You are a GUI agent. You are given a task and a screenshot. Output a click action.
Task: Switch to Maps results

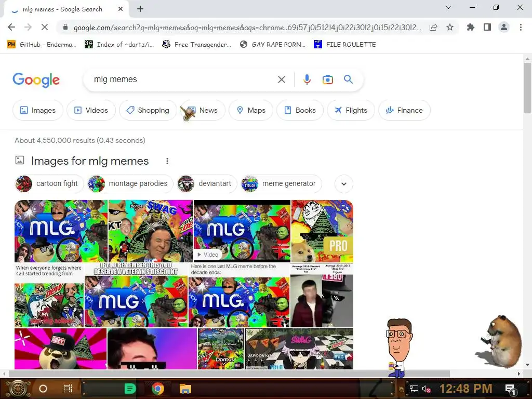coord(251,110)
